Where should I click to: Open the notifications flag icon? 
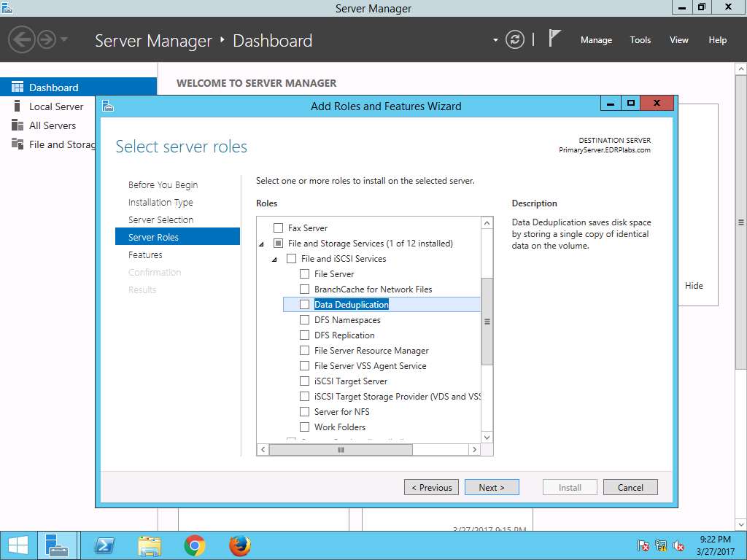(554, 38)
